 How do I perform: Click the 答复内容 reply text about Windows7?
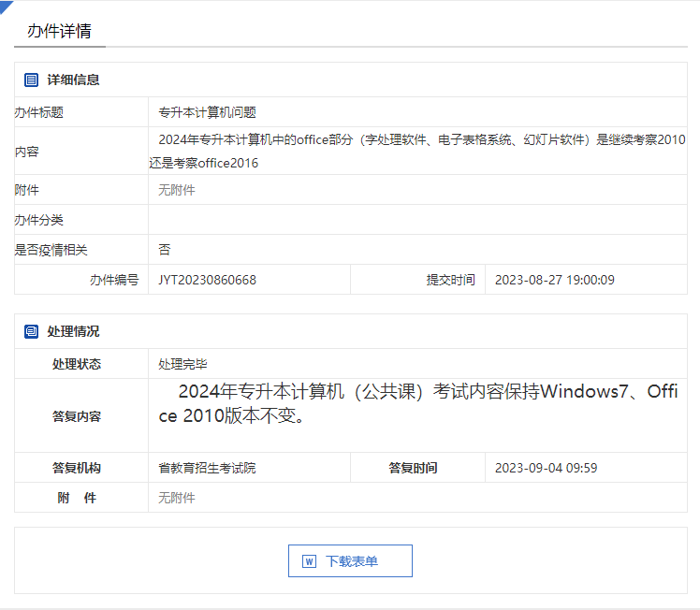[x=417, y=403]
